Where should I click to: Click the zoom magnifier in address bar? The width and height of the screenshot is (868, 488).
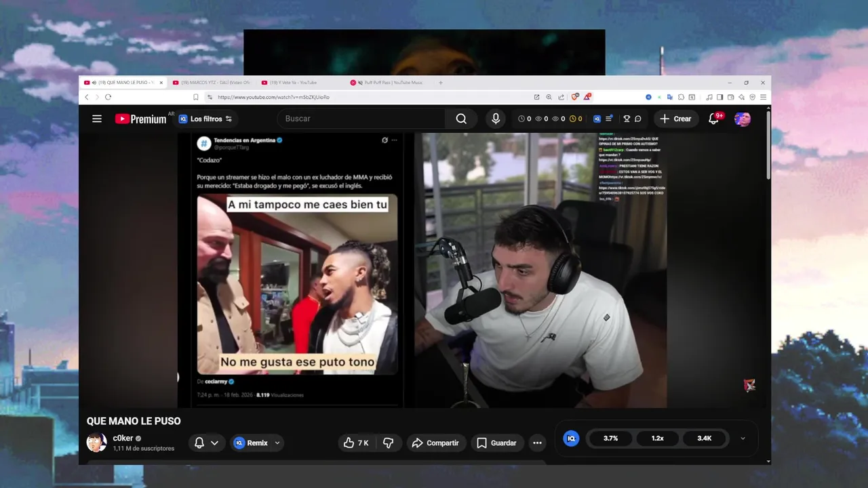coord(549,97)
